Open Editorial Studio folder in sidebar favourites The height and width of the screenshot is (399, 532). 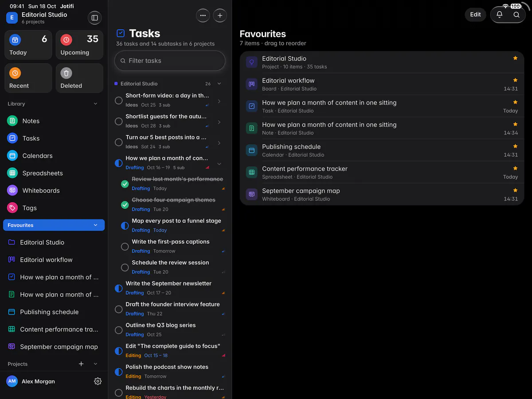[54, 242]
